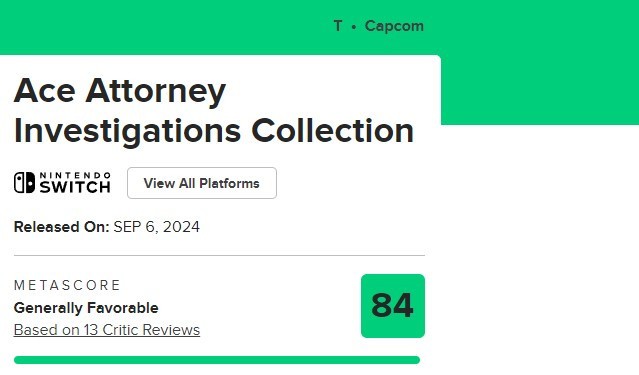Open the Based on 13 Critic Reviews link
This screenshot has width=639, height=375.
(x=107, y=330)
